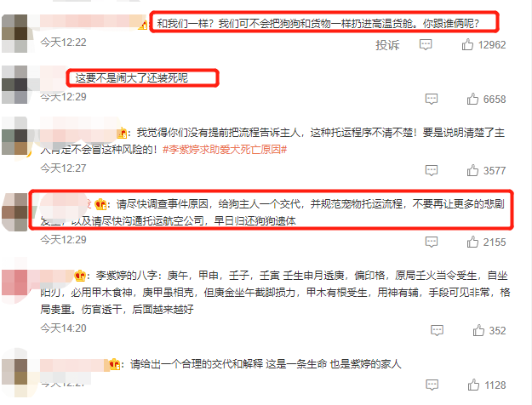Reply to the comment with 352 likes
The height and width of the screenshot is (405, 532).
pos(437,330)
